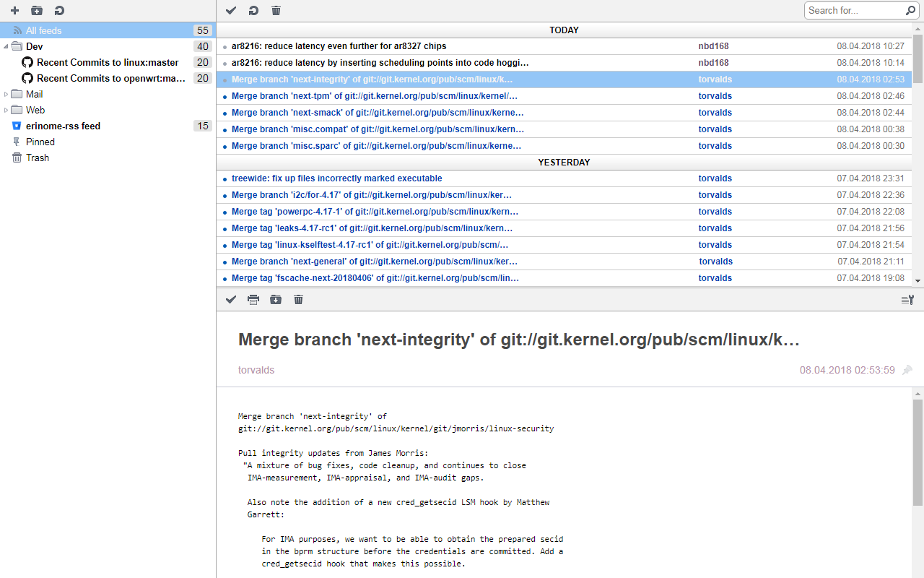Print the open article
924x578 pixels.
pos(253,299)
